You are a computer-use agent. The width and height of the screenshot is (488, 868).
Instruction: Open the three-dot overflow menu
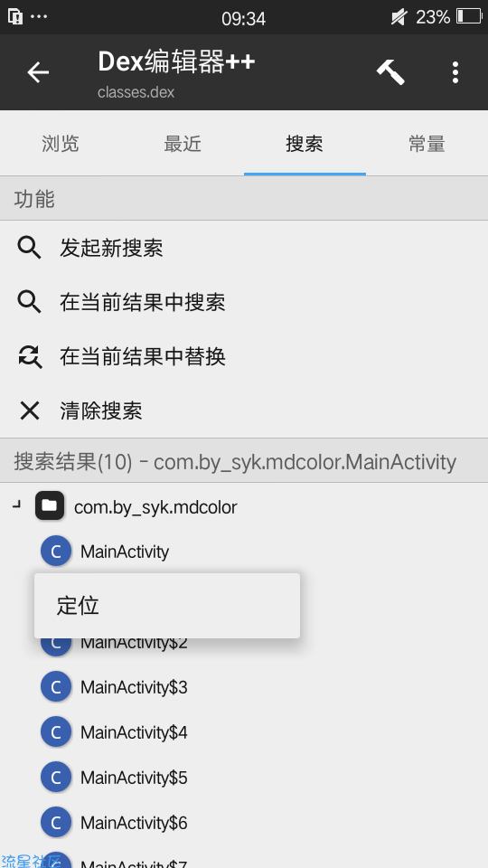tap(455, 72)
